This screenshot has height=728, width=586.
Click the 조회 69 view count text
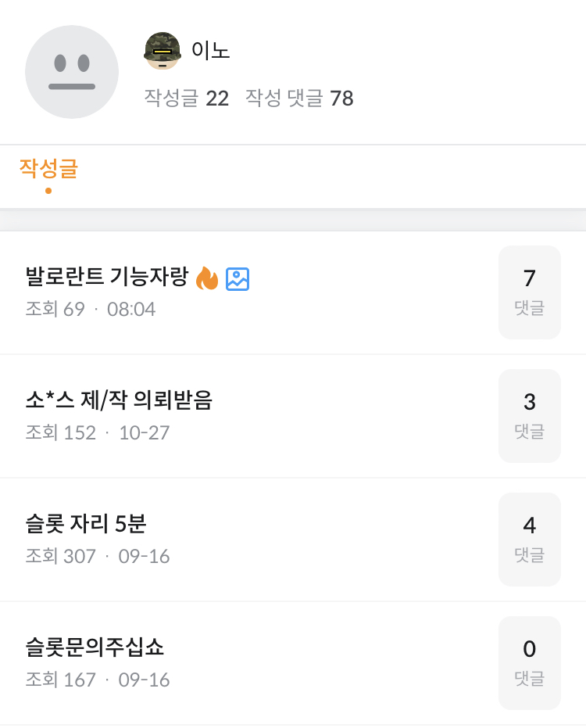pyautogui.click(x=55, y=310)
